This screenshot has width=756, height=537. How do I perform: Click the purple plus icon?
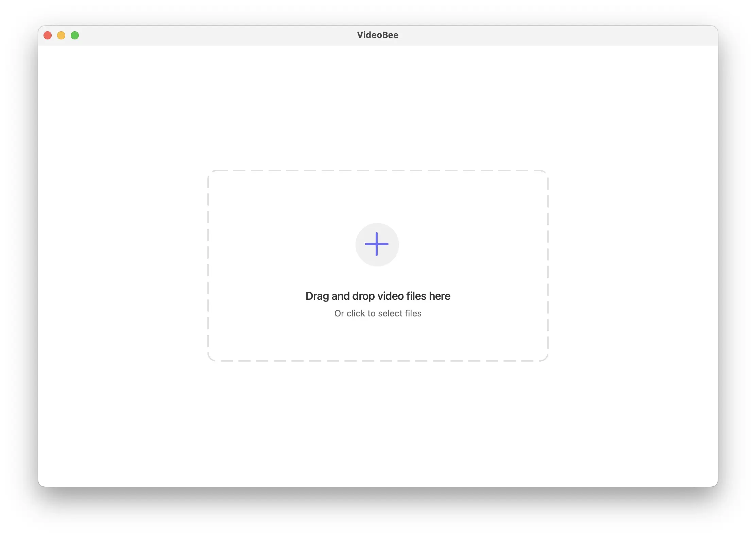(377, 244)
